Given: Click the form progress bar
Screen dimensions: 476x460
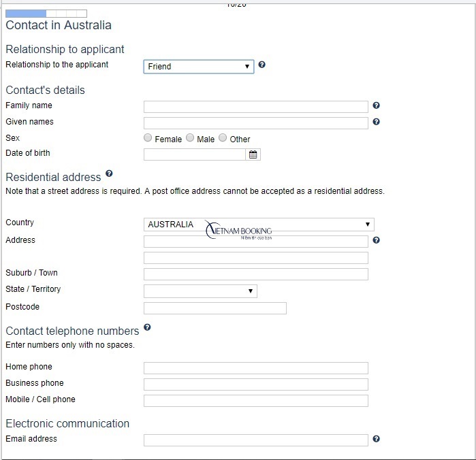Looking at the screenshot, I should [x=46, y=13].
